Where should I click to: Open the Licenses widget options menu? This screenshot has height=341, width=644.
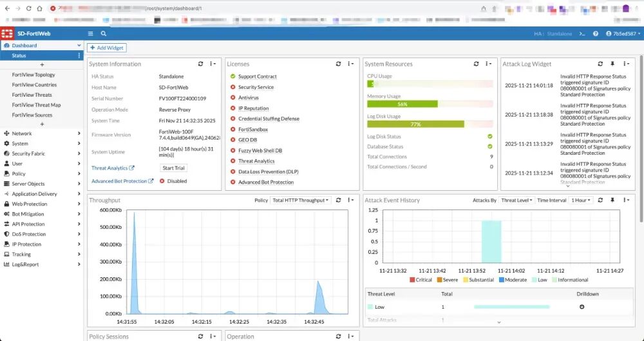351,64
